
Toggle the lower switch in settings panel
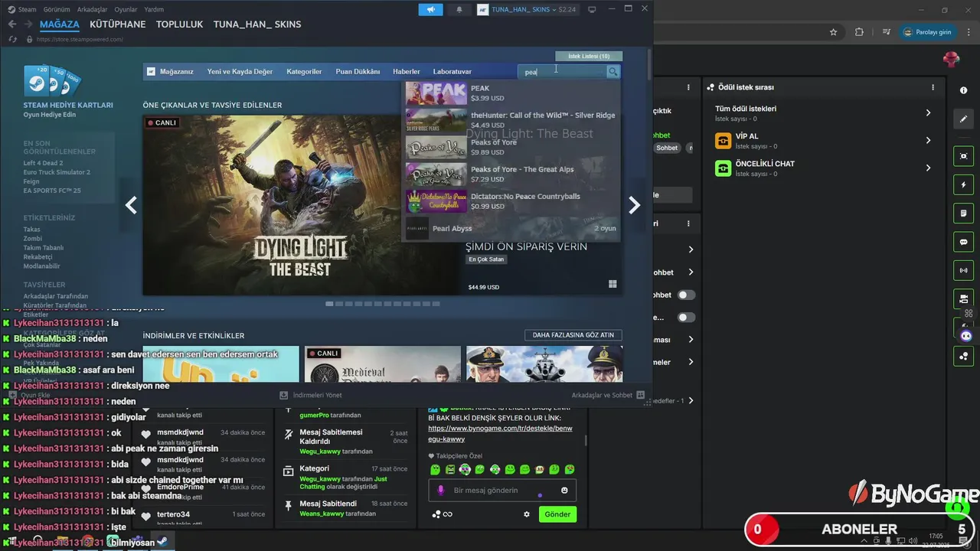click(x=686, y=317)
